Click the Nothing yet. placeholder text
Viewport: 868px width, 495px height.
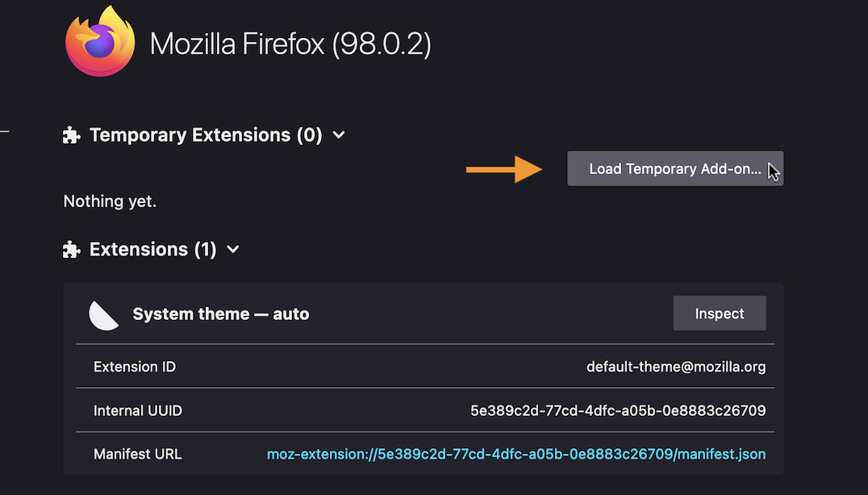[110, 202]
